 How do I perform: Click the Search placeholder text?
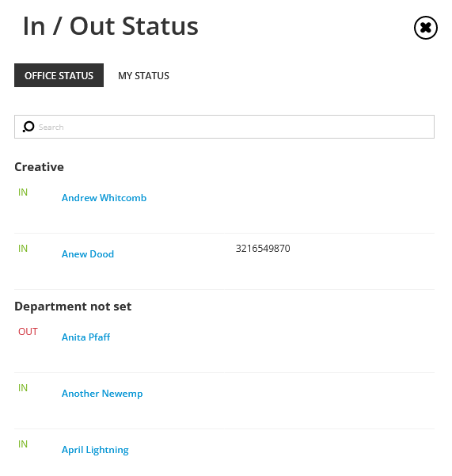point(51,127)
